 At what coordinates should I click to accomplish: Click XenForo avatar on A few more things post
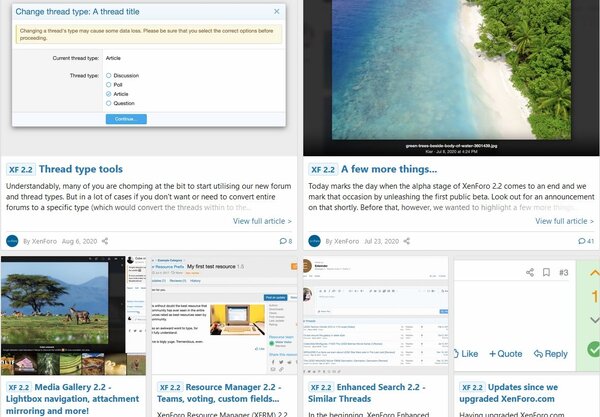[x=315, y=241]
